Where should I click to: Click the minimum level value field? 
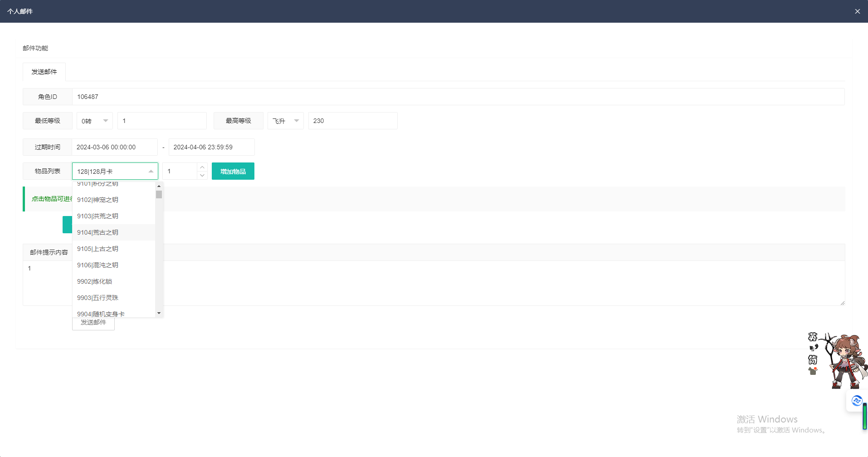(162, 121)
